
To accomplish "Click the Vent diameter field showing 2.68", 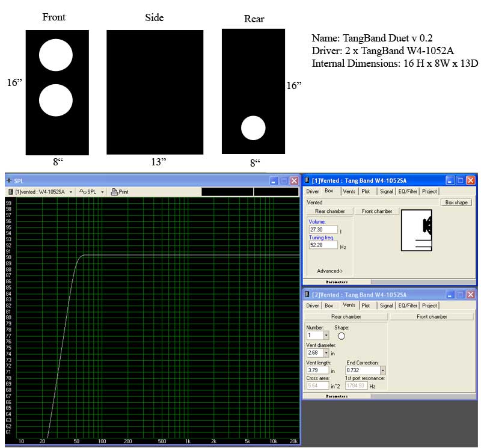I will (x=315, y=353).
